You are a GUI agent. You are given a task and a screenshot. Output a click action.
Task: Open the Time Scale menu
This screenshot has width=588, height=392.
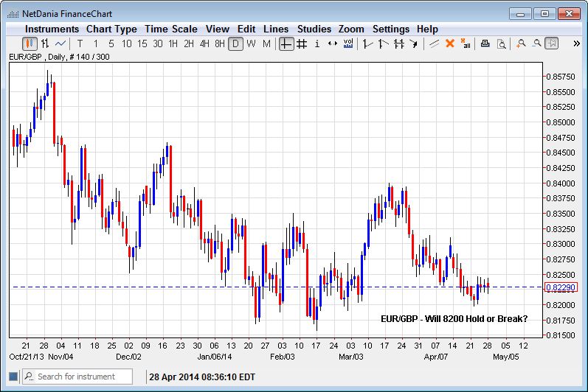point(171,29)
